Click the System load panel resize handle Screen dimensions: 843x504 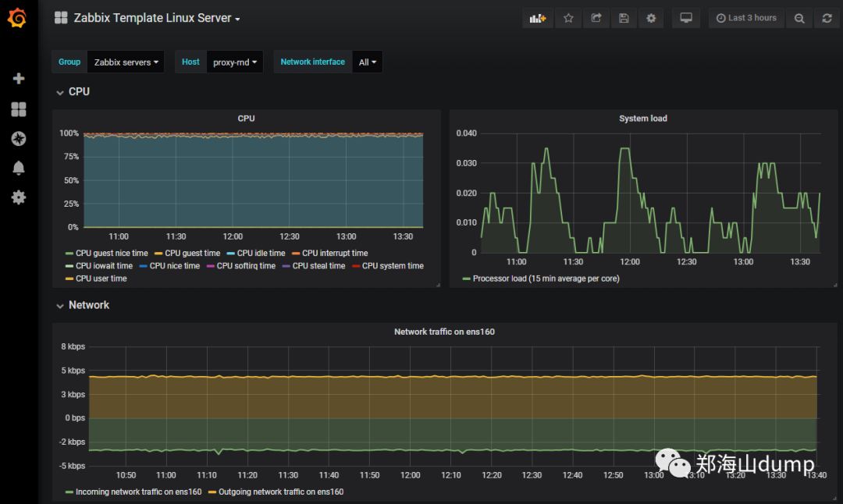[x=835, y=286]
